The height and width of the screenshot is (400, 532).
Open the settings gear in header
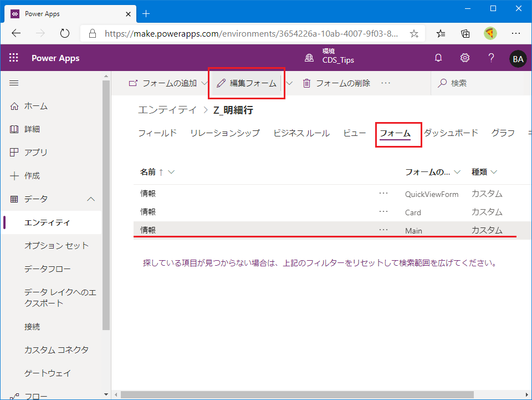point(465,58)
